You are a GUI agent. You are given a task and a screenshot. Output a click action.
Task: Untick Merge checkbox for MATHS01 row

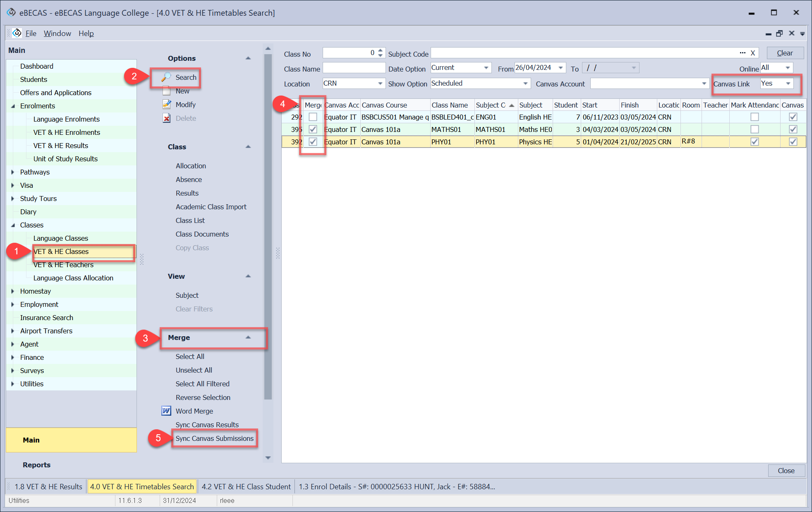[x=313, y=129]
